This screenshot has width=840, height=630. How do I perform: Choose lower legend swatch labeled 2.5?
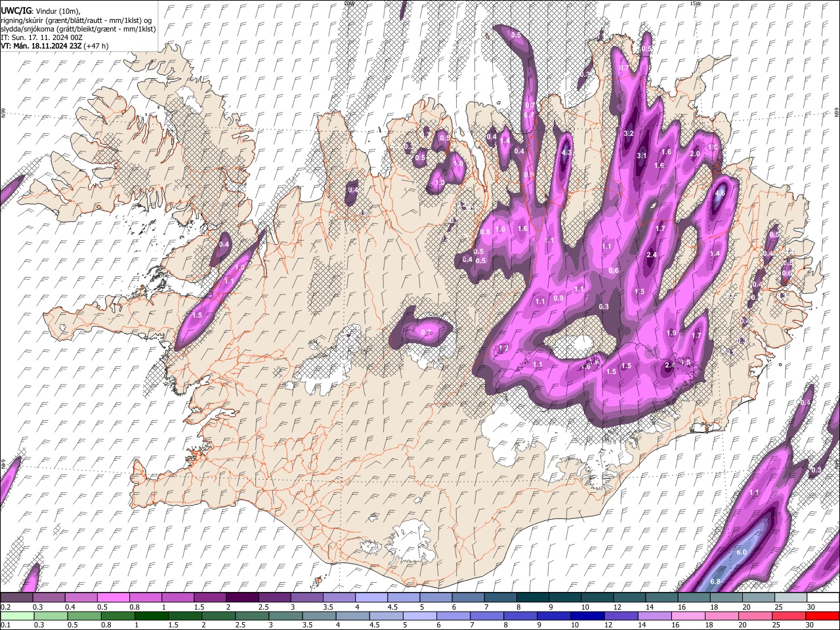[251, 616]
